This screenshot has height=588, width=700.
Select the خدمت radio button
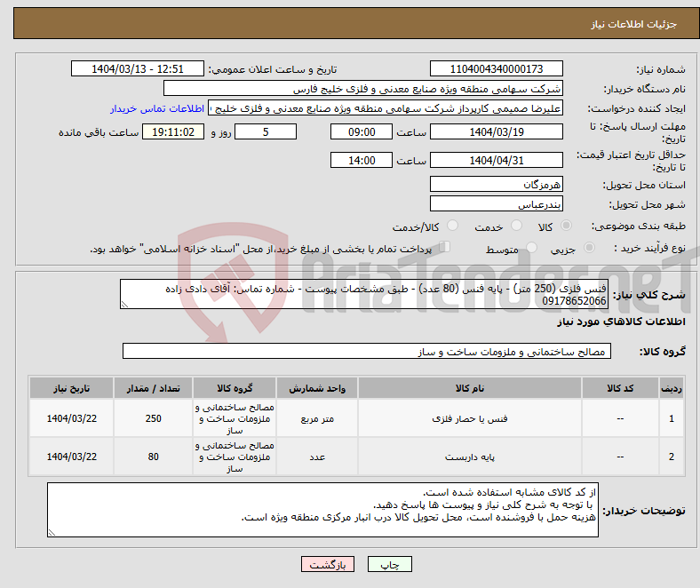point(516,226)
